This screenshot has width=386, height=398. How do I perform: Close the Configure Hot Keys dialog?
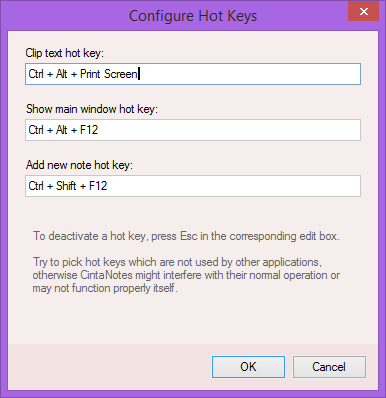(364, 12)
